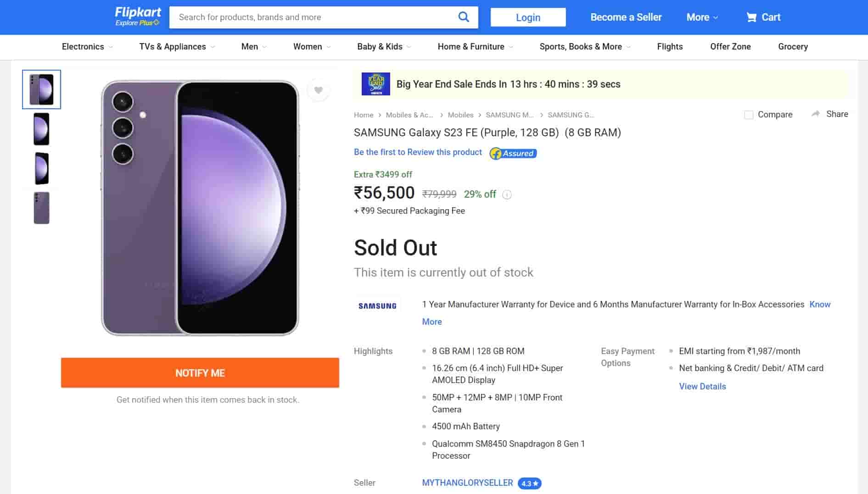Viewport: 868px width, 494px height.
Task: Open the Flights menu item
Action: coord(670,46)
